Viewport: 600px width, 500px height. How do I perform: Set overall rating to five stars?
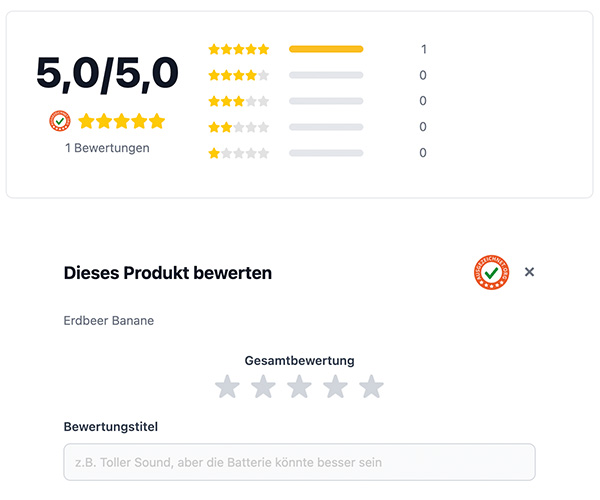pyautogui.click(x=371, y=387)
